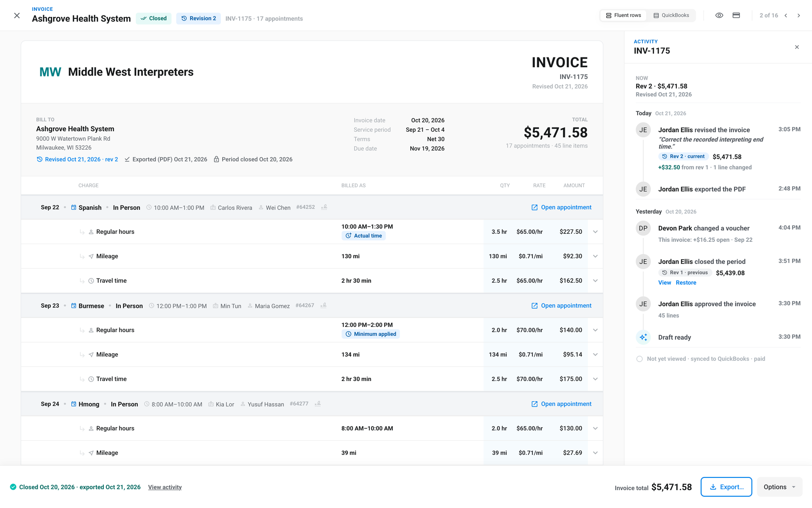The height and width of the screenshot is (508, 812).
Task: Click the Export button
Action: click(726, 487)
